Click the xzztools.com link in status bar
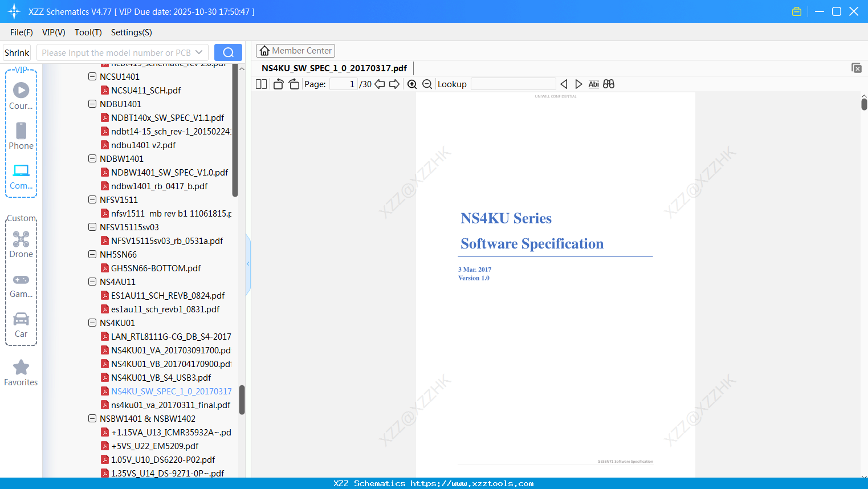The height and width of the screenshot is (489, 868). [472, 483]
